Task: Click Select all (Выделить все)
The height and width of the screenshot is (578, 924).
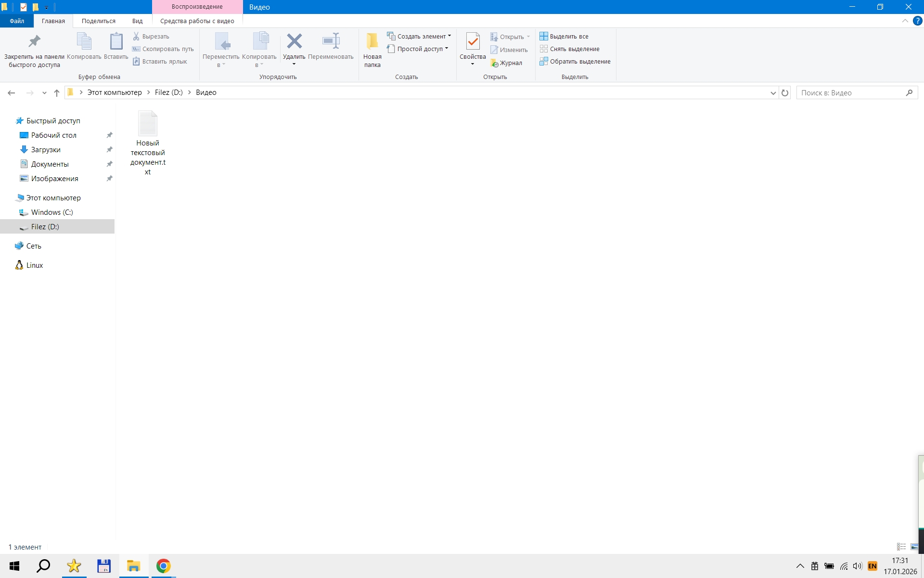Action: pyautogui.click(x=564, y=36)
